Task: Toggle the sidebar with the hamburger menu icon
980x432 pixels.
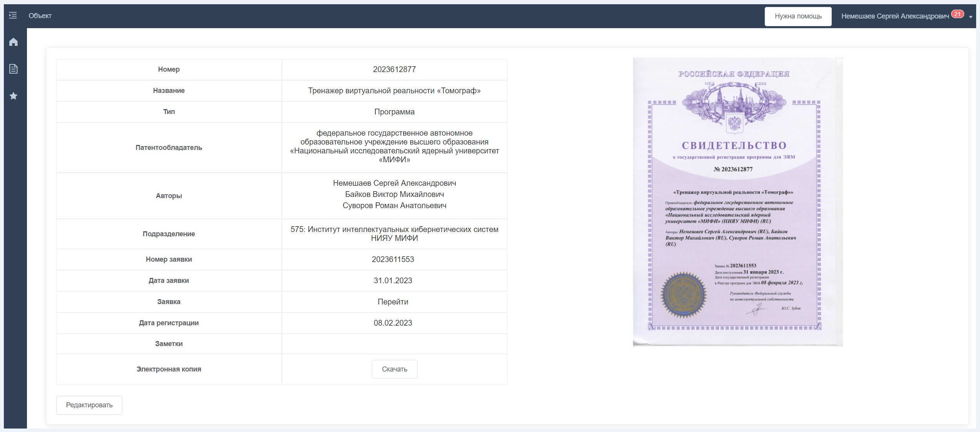Action: (x=13, y=15)
